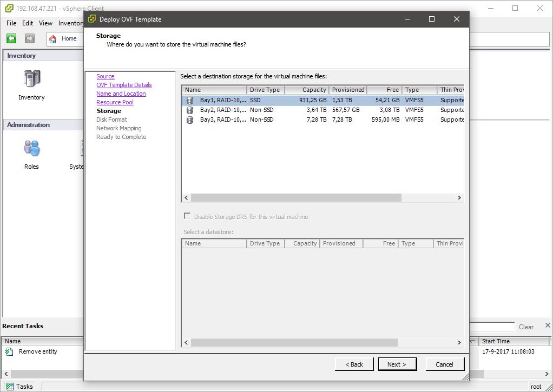This screenshot has height=392, width=553.
Task: Click the Home toolbar icon
Action: [53, 38]
